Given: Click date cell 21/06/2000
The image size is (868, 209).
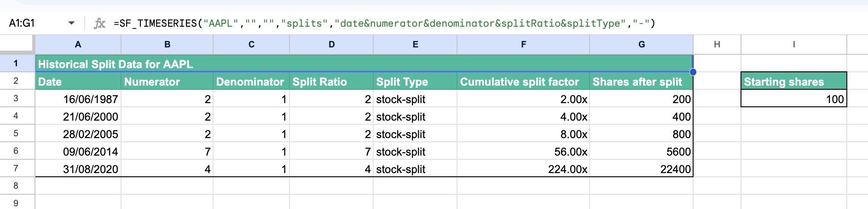Looking at the screenshot, I should [78, 116].
